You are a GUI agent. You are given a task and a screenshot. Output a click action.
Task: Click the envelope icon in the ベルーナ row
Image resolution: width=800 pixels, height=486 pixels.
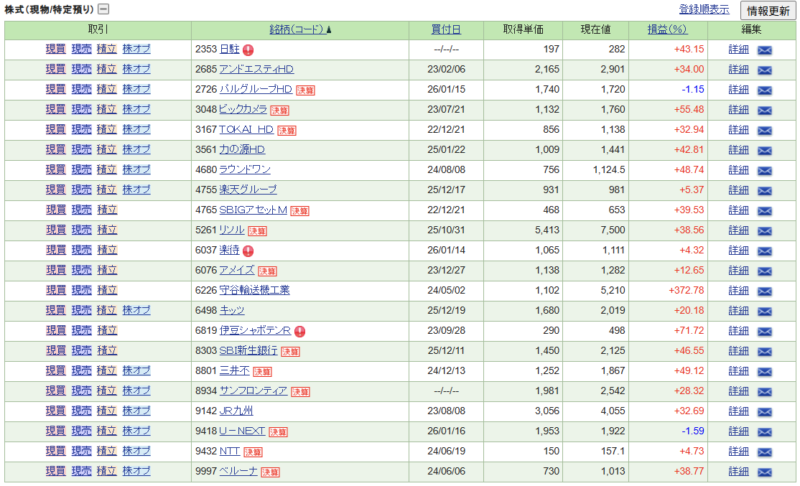(765, 471)
